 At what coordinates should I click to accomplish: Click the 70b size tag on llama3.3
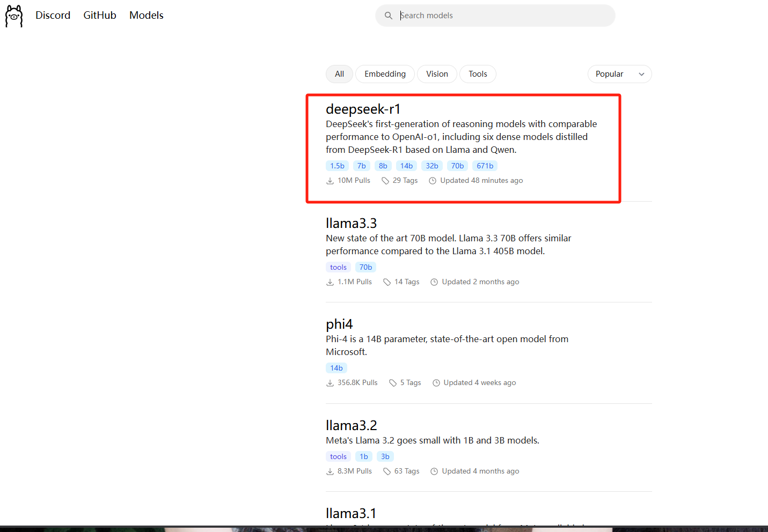coord(365,267)
